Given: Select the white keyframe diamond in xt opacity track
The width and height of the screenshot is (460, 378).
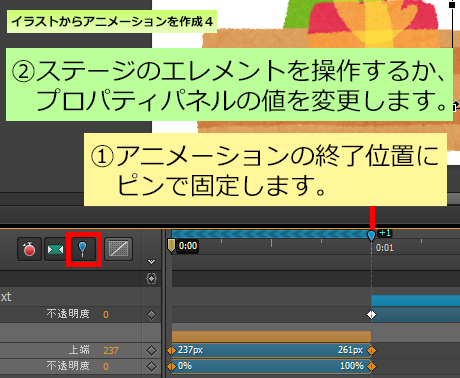Looking at the screenshot, I should point(371,315).
